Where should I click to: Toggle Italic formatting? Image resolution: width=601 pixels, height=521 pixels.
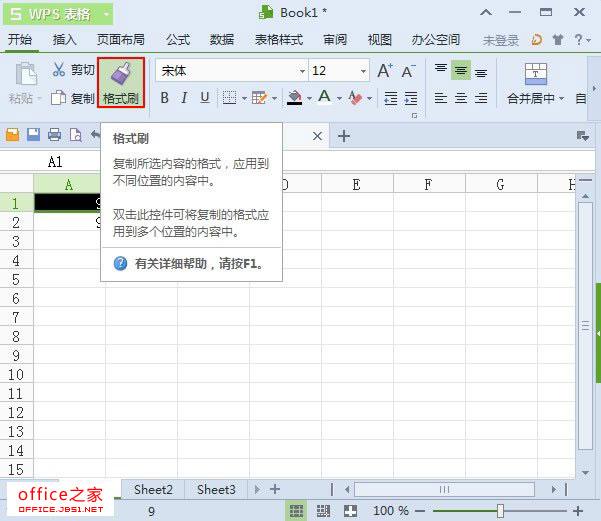coord(185,98)
